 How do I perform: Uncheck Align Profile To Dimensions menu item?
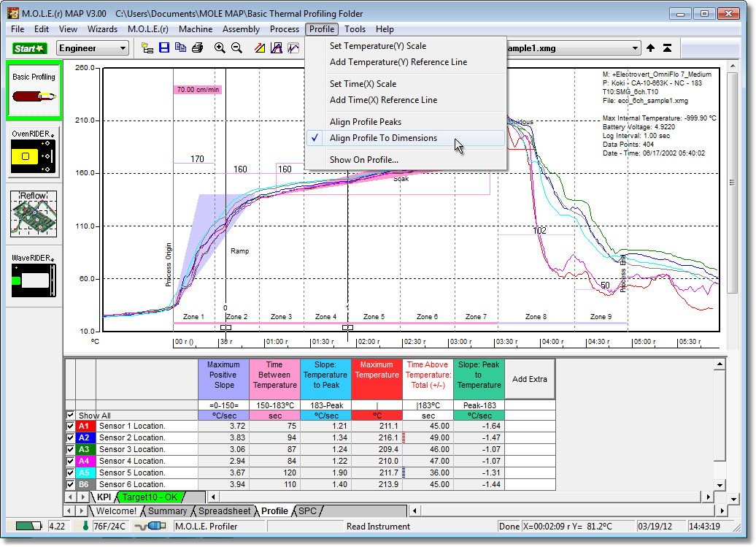tap(406, 138)
